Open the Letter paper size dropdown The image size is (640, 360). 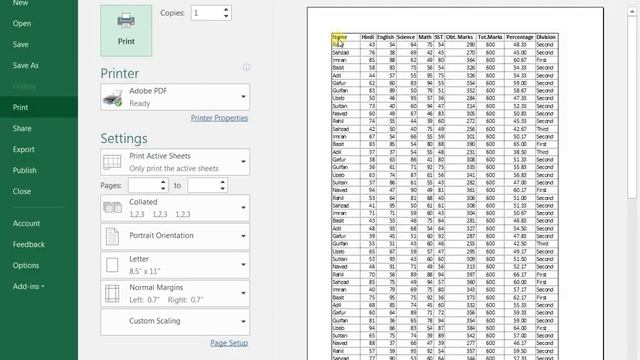click(x=175, y=265)
